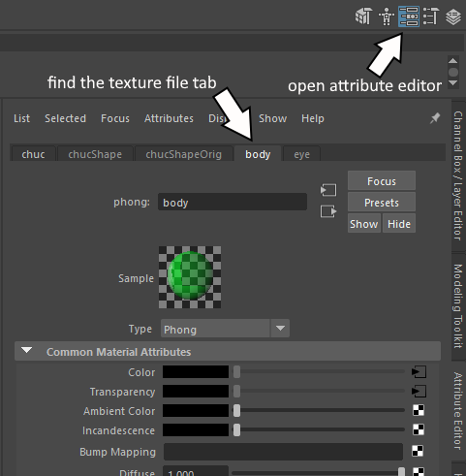The image size is (466, 476).
Task: Open the Tool Settings icon in top toolbar
Action: pyautogui.click(x=431, y=16)
